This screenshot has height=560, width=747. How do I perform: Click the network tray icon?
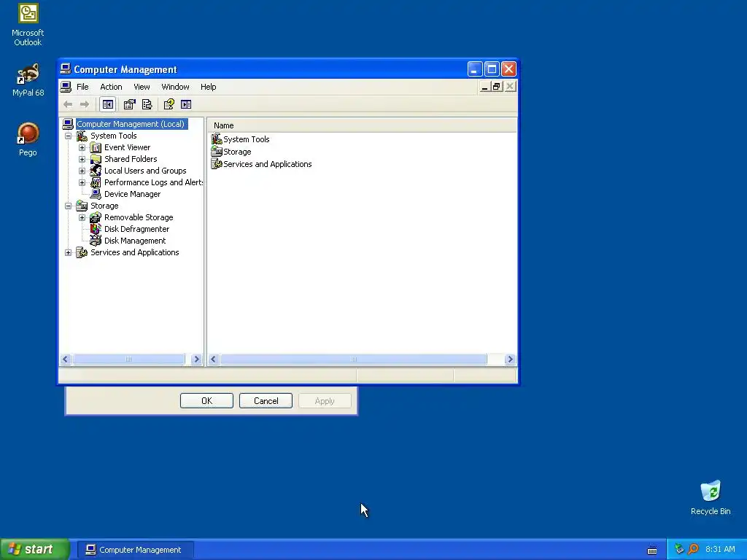pyautogui.click(x=679, y=550)
